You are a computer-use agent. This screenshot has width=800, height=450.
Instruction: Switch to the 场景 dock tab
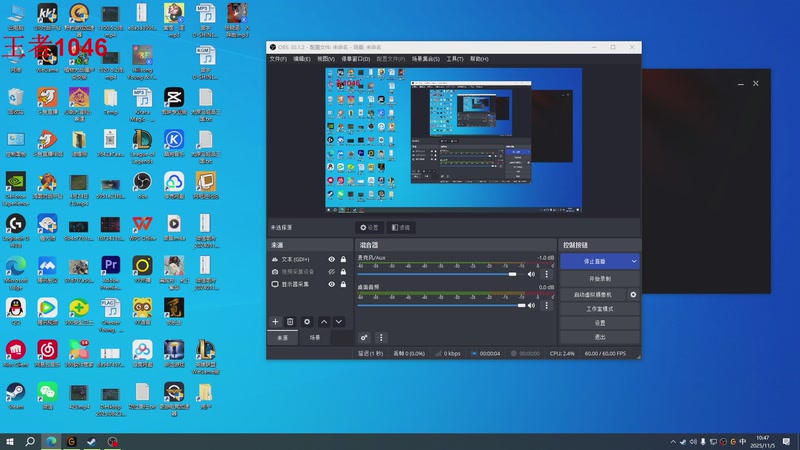click(x=315, y=338)
